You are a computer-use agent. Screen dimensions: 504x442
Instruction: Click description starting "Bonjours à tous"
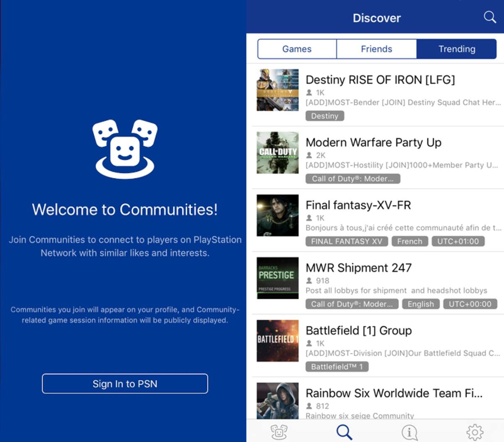pos(404,228)
